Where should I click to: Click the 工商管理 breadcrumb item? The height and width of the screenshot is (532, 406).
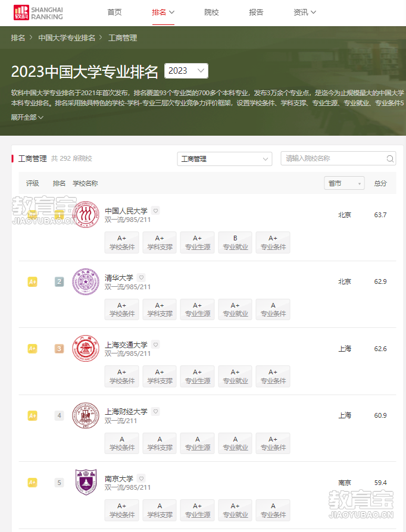123,37
